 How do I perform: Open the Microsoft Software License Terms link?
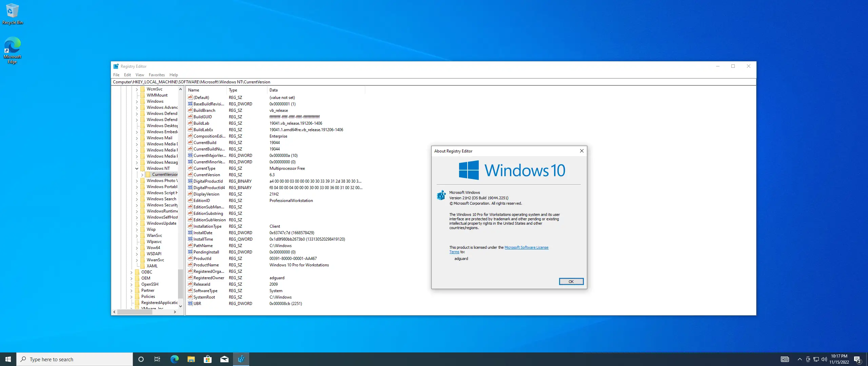click(x=526, y=247)
